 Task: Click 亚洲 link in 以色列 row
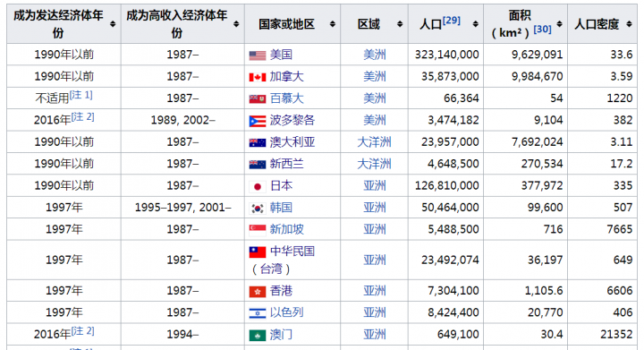374,312
